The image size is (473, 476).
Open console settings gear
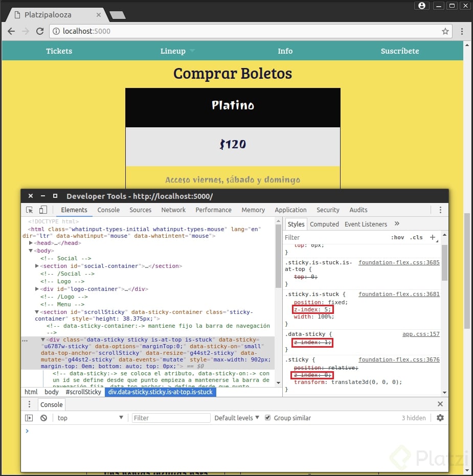[x=440, y=418]
